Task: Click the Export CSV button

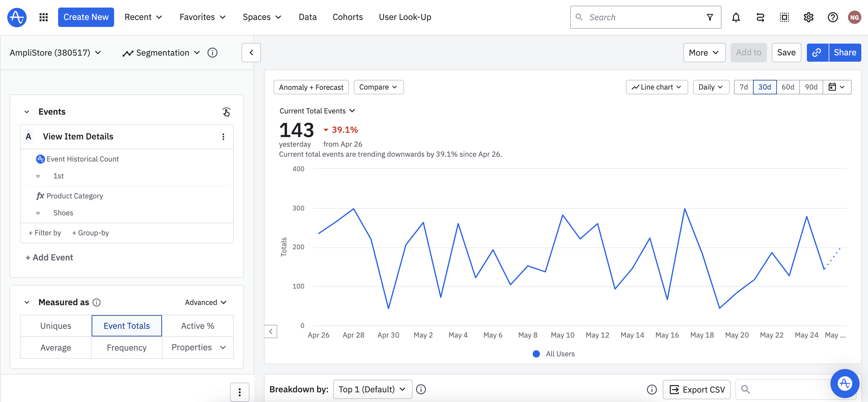Action: click(x=696, y=390)
